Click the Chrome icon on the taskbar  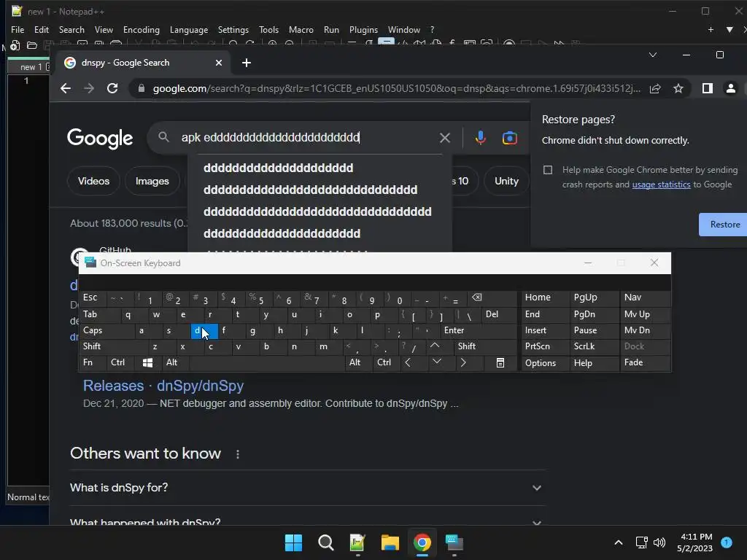[422, 542]
